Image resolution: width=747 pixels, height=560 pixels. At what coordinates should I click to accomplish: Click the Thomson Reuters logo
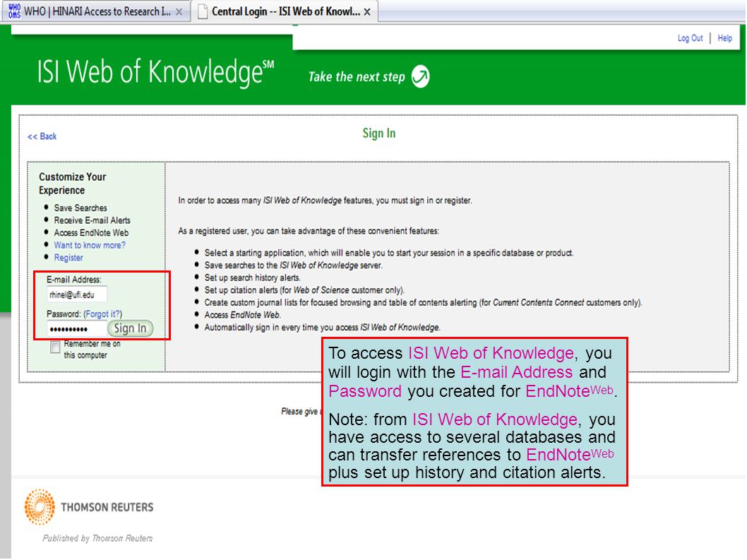click(89, 506)
